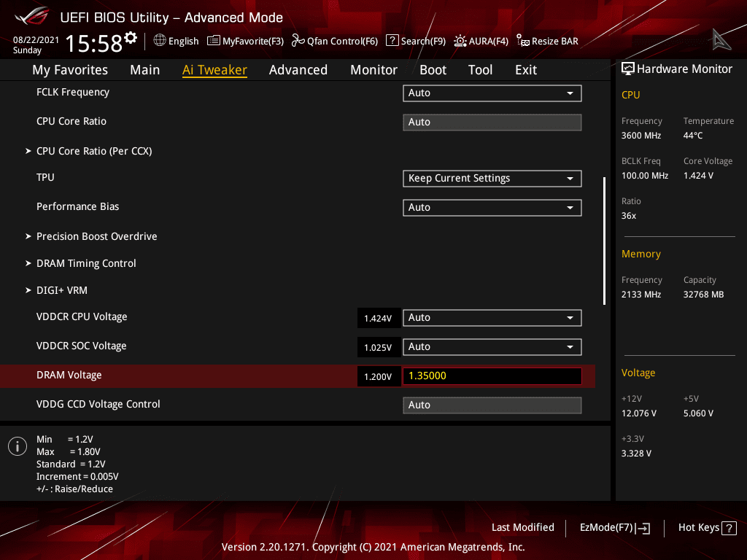This screenshot has width=747, height=560.
Task: Open the Exit tab
Action: click(526, 70)
